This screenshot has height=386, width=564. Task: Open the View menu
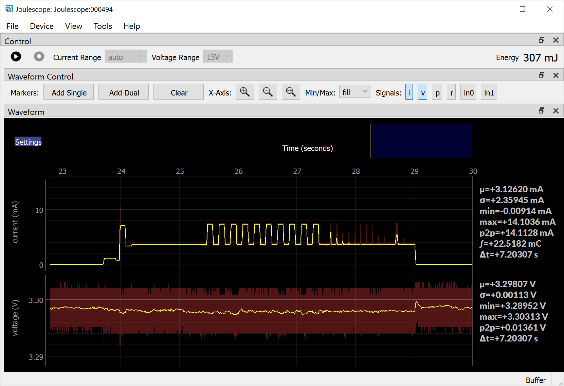(x=73, y=26)
